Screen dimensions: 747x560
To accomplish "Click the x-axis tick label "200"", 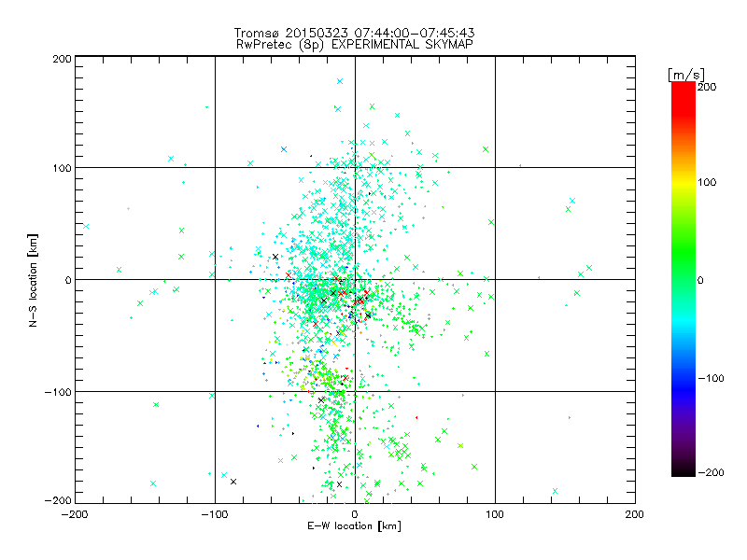I will (x=635, y=514).
